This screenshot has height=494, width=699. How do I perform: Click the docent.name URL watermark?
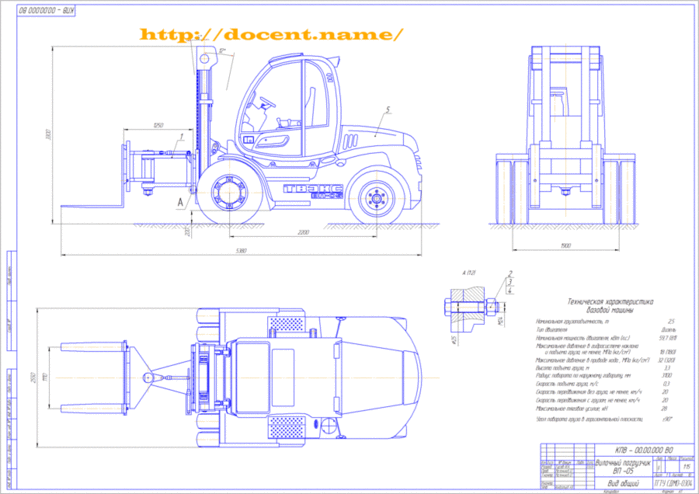(271, 34)
